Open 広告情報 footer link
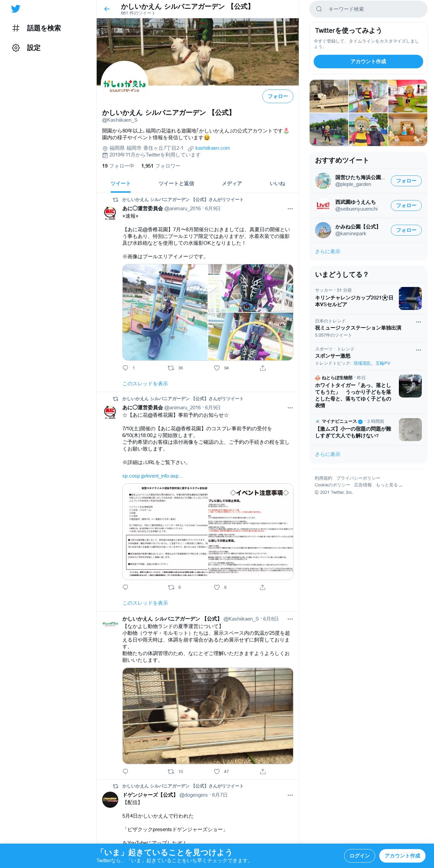 (363, 485)
